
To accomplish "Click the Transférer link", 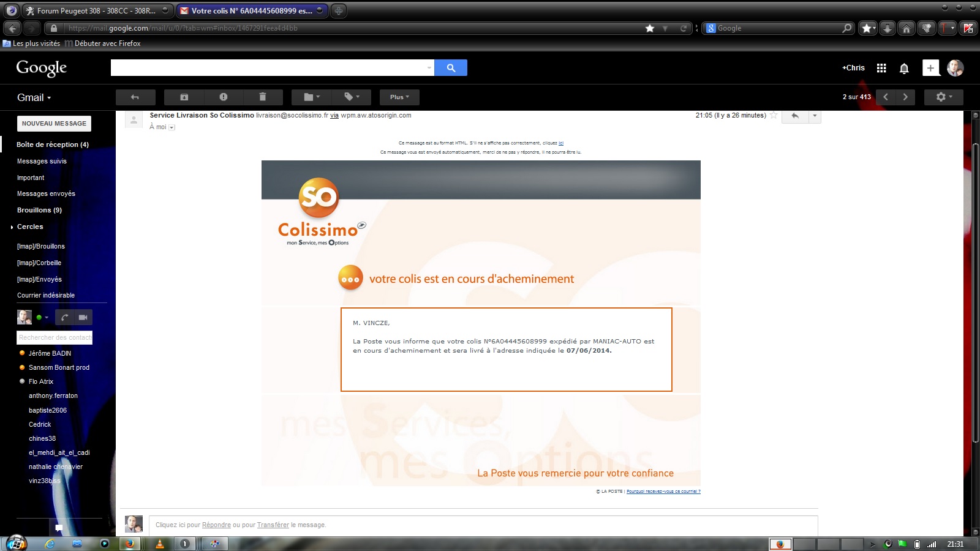I will [x=273, y=525].
